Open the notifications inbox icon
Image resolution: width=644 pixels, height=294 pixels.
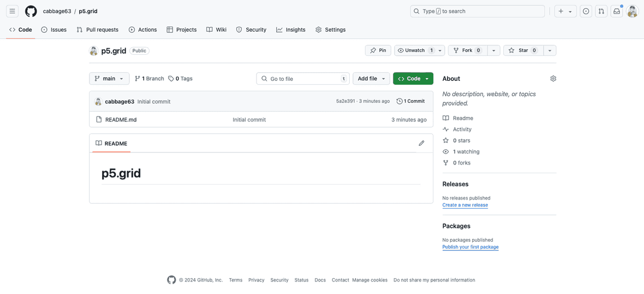click(617, 11)
